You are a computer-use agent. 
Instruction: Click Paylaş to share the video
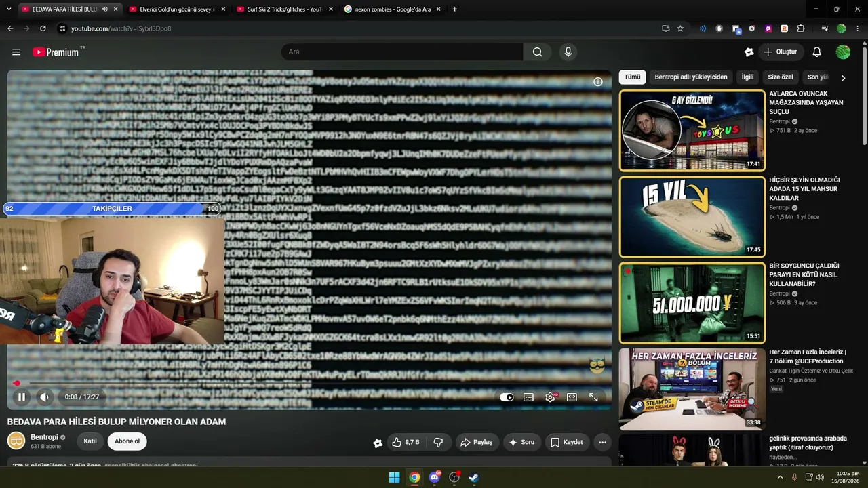point(476,443)
